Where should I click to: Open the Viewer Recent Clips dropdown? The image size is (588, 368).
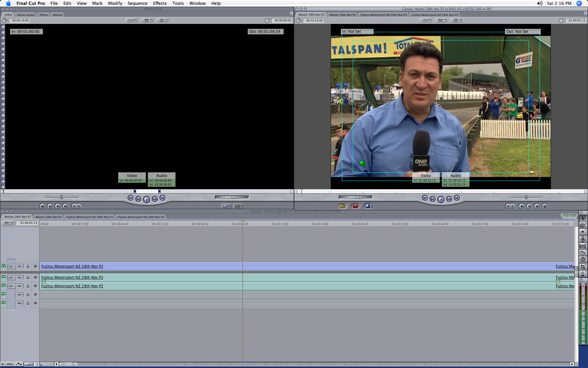click(226, 206)
